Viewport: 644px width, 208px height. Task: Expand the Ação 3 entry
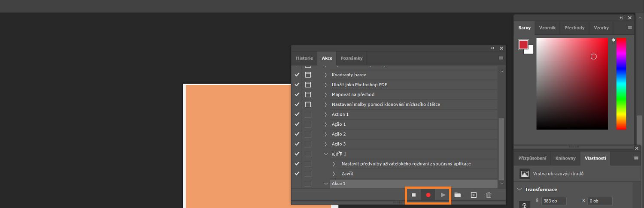tap(326, 144)
